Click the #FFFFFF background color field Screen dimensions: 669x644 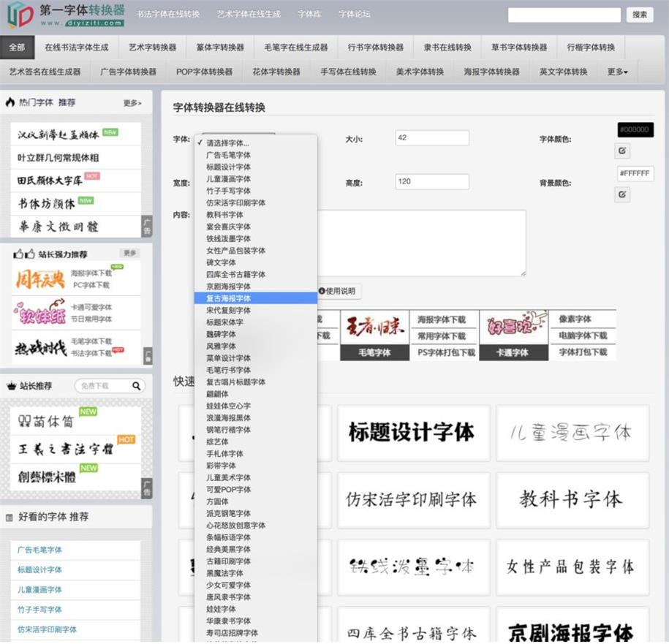(635, 173)
